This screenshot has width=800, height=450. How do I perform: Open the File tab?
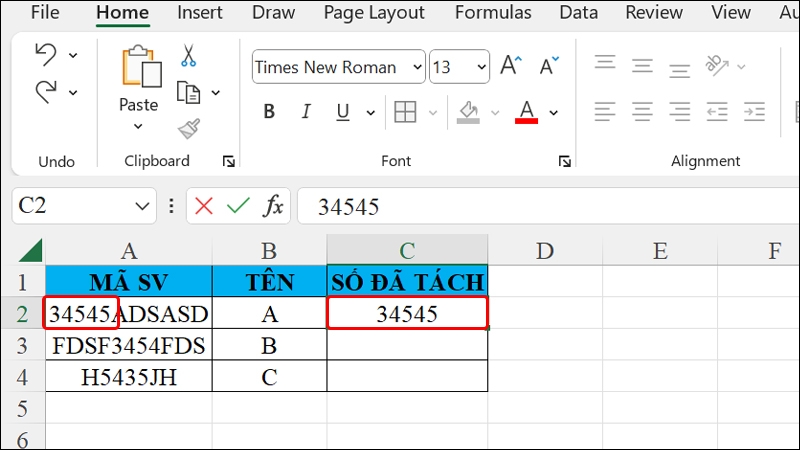point(45,12)
